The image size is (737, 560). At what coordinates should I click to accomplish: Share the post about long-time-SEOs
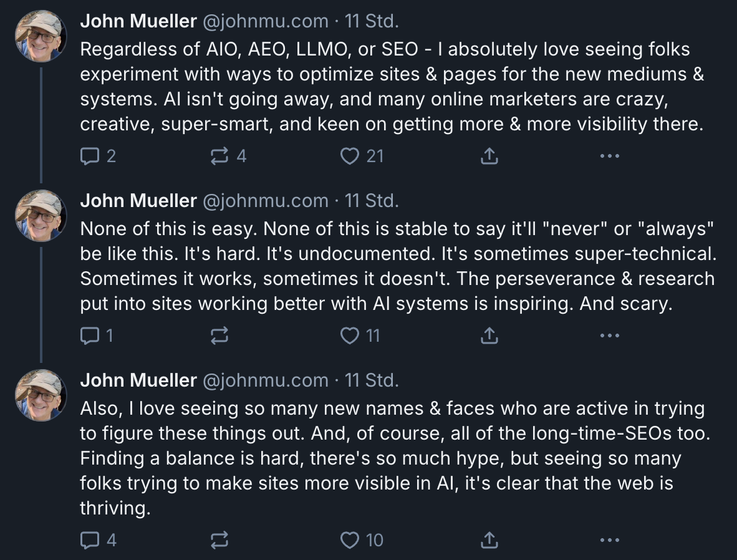pyautogui.click(x=489, y=539)
